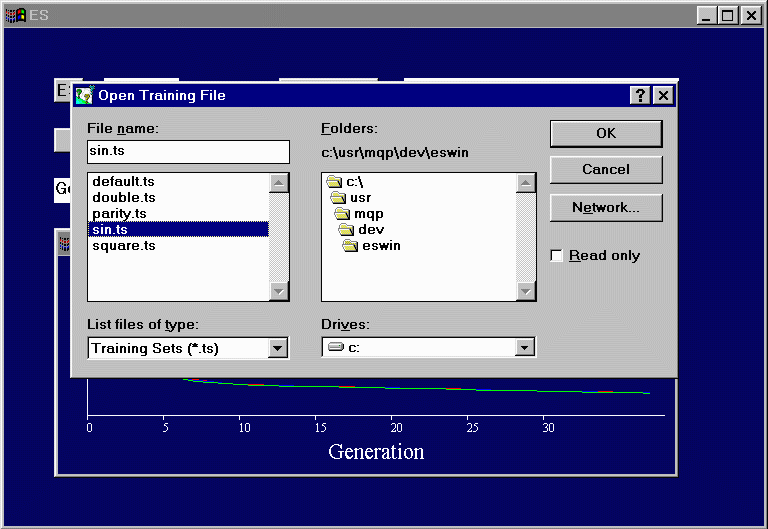This screenshot has height=529, width=768.
Task: Select the c:\ root folder icon
Action: [x=335, y=182]
